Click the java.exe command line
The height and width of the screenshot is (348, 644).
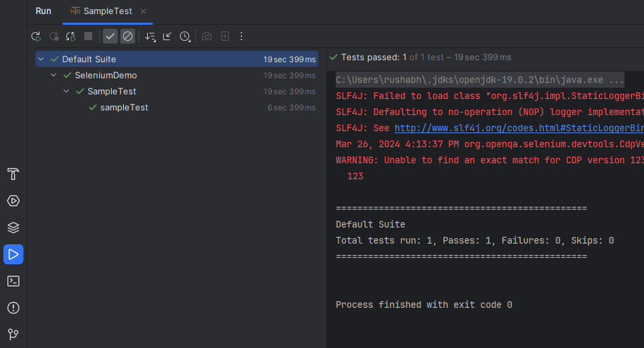[x=479, y=80]
